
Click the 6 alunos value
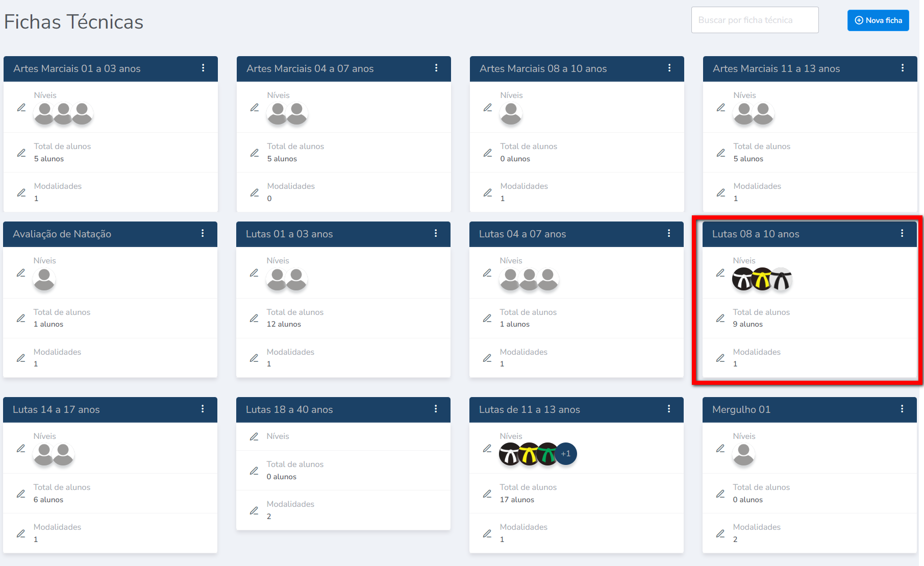pos(48,500)
